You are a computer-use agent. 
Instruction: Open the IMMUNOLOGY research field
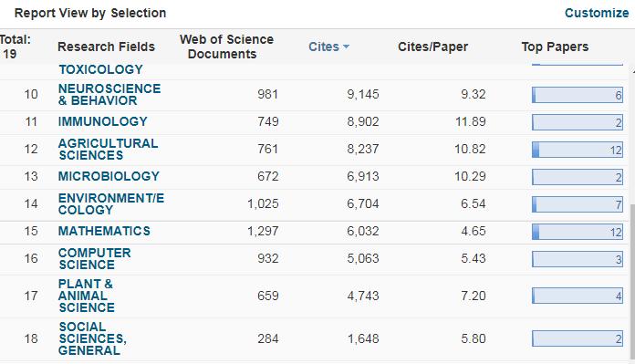(x=102, y=121)
